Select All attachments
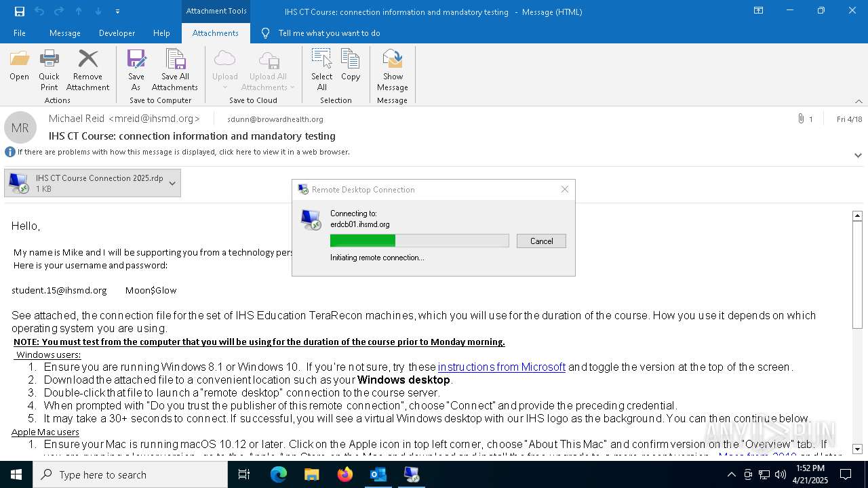This screenshot has width=868, height=488. [x=321, y=70]
